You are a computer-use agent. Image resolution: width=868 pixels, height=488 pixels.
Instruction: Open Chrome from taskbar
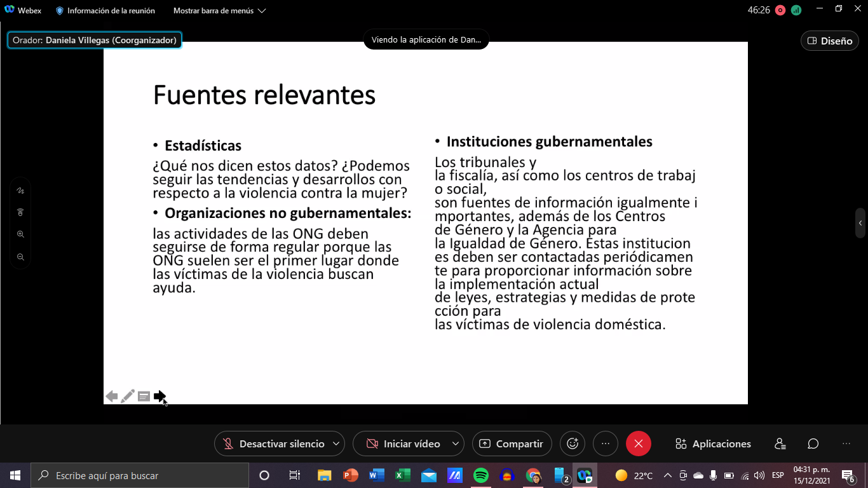click(533, 475)
